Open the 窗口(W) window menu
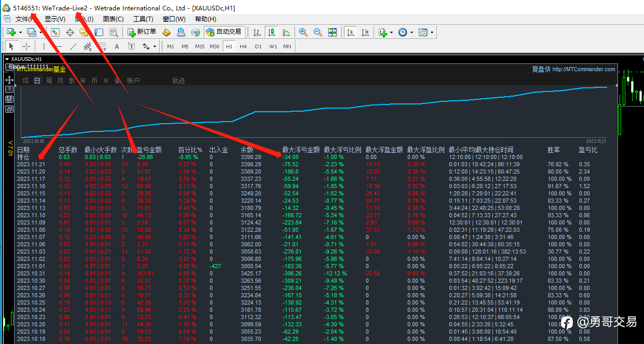 (x=174, y=19)
